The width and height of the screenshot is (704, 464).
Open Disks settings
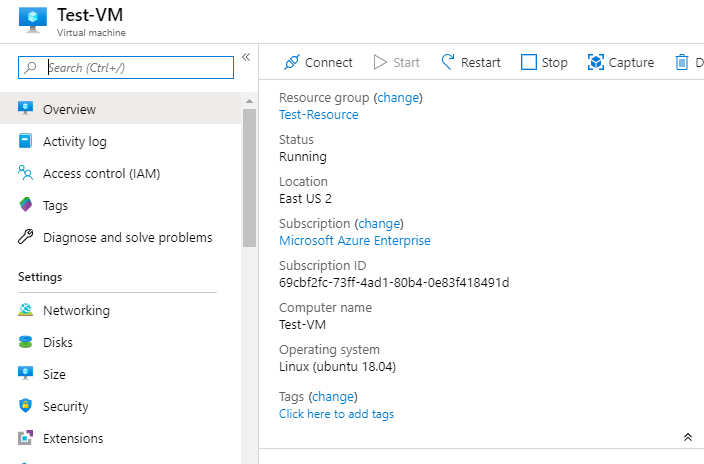tap(120, 342)
